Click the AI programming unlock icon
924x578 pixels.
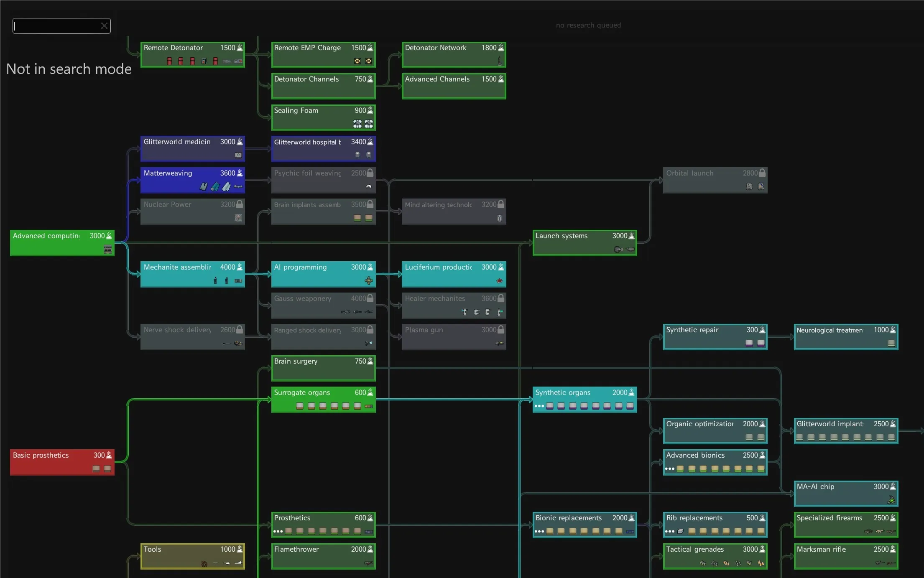[368, 281]
